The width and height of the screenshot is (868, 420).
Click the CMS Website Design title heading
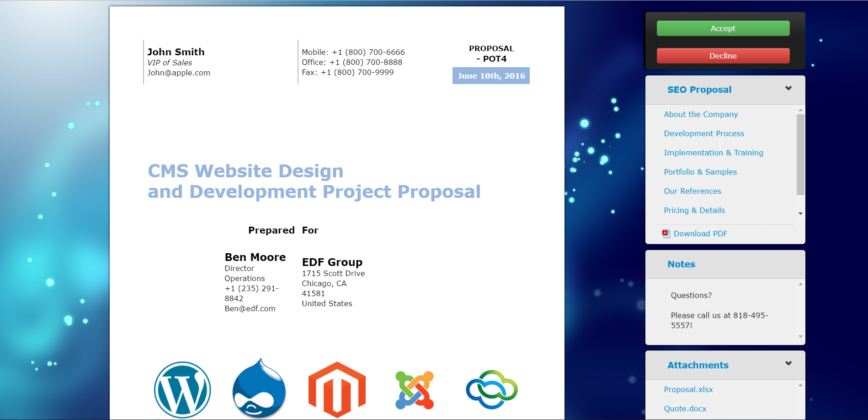coord(314,181)
